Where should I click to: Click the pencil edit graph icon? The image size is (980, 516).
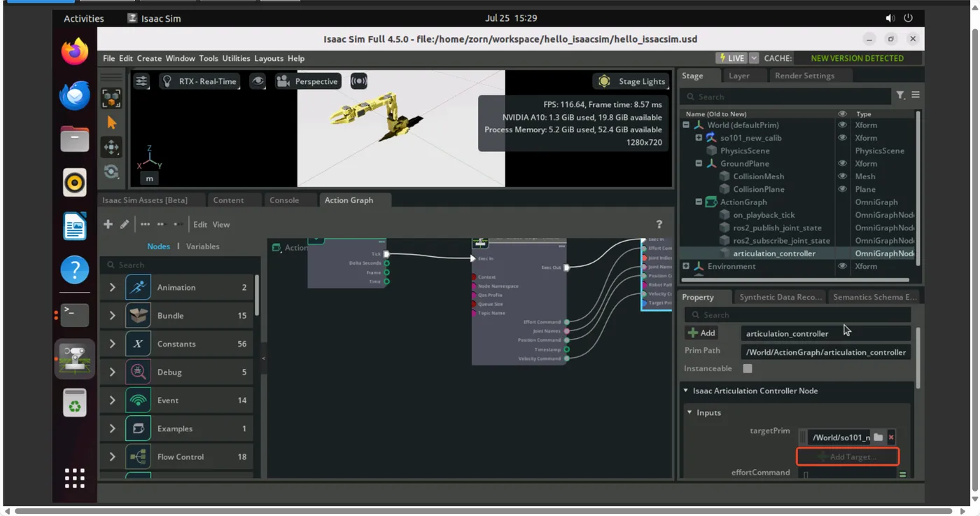(x=125, y=224)
